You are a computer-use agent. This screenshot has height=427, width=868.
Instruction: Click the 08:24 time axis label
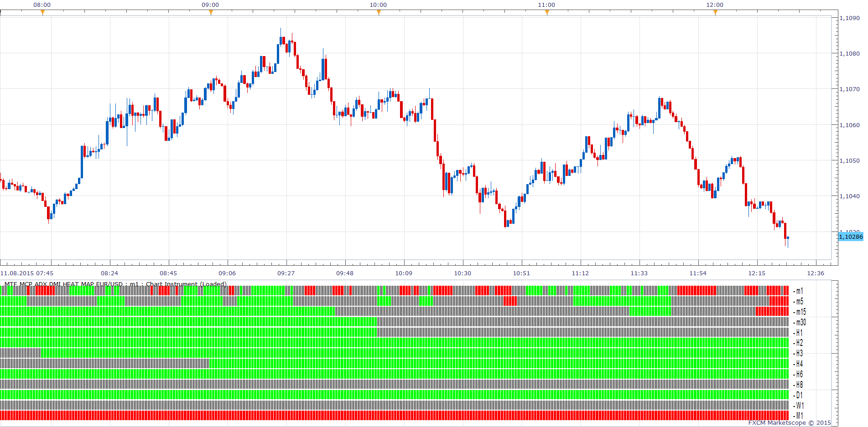pos(109,273)
